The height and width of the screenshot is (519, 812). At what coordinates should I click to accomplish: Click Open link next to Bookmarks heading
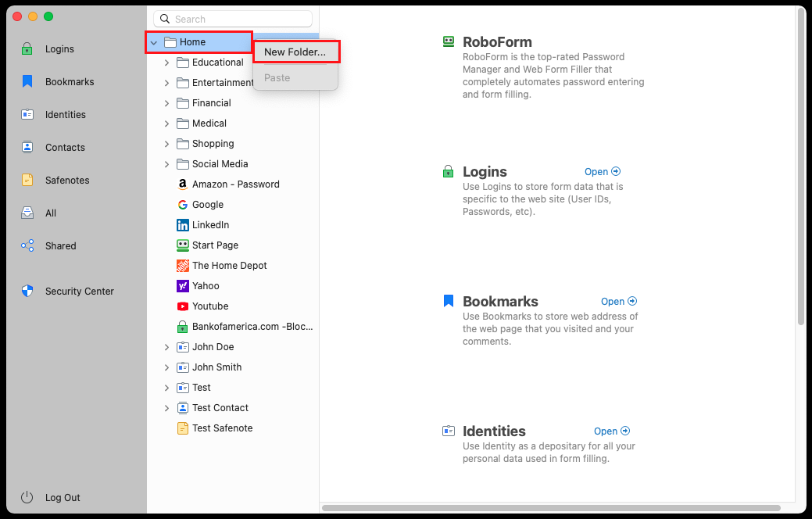coord(619,301)
